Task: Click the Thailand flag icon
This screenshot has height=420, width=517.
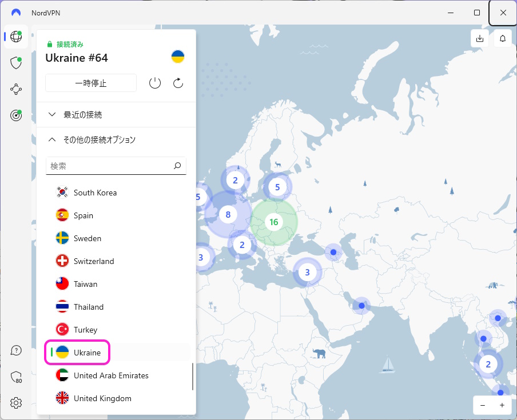Action: click(x=62, y=307)
